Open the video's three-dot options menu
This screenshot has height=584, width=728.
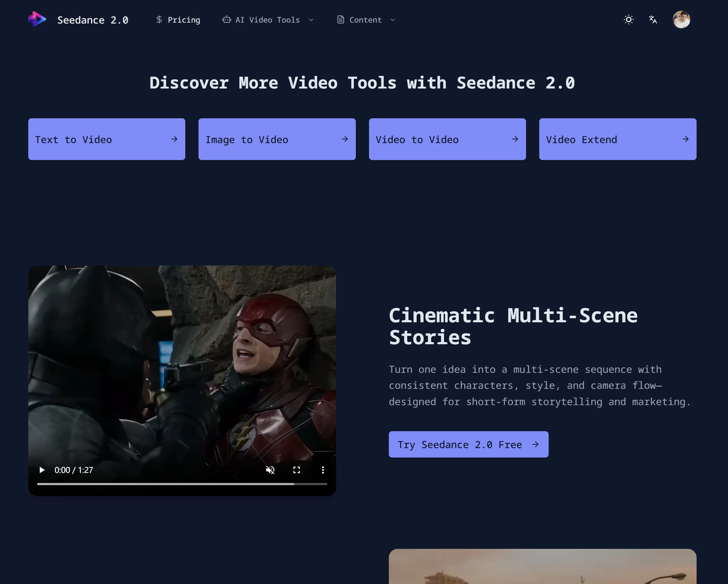[x=323, y=470]
